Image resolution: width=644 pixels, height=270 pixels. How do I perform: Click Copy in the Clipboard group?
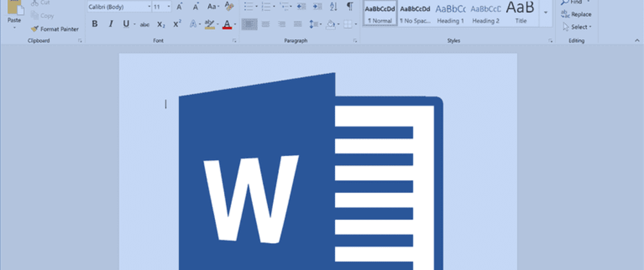point(43,16)
